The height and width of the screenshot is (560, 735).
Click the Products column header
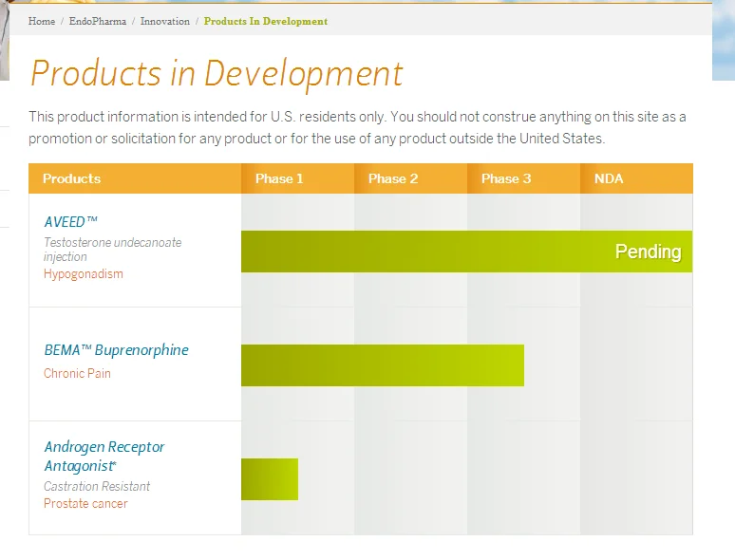135,178
